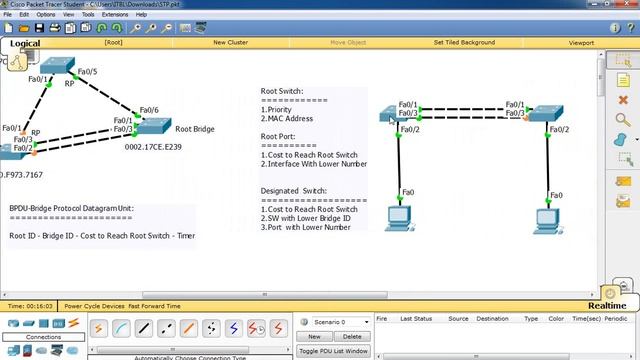Click Set Tiled Background
The width and height of the screenshot is (640, 360).
(x=464, y=42)
